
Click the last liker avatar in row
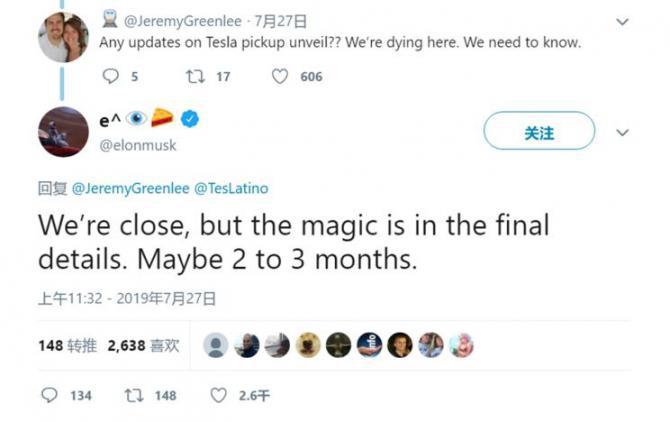click(x=460, y=345)
